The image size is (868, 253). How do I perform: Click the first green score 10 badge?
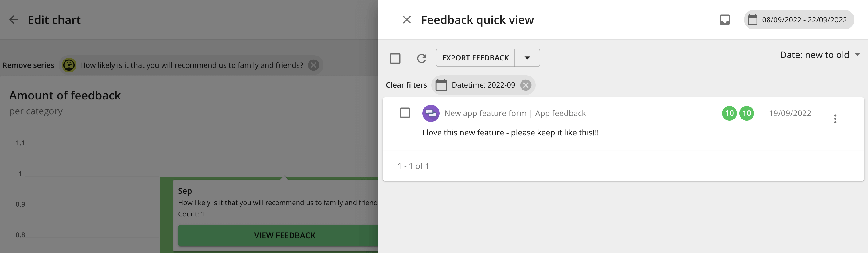[x=729, y=113]
